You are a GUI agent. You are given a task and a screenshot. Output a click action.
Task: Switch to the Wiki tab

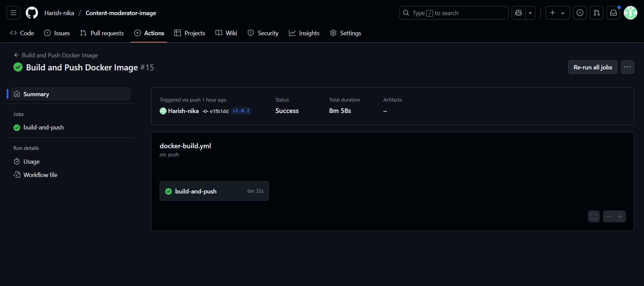[226, 33]
